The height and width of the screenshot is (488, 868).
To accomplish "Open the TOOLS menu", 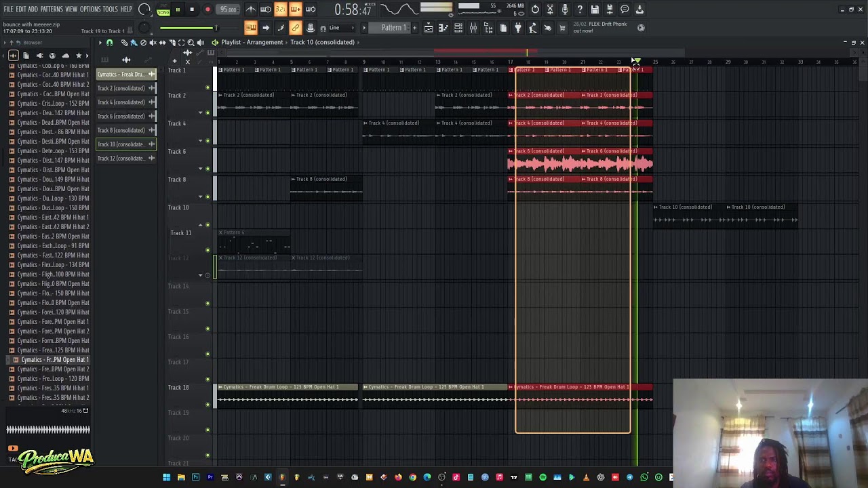I will pos(111,9).
